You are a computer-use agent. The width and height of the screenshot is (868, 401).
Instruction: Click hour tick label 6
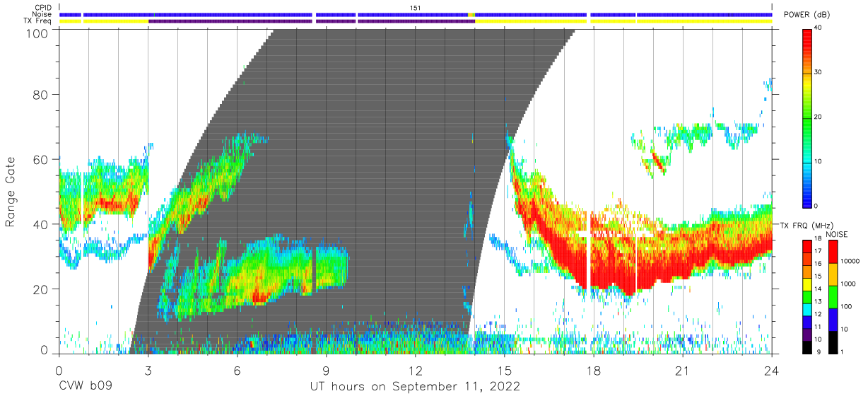(237, 371)
